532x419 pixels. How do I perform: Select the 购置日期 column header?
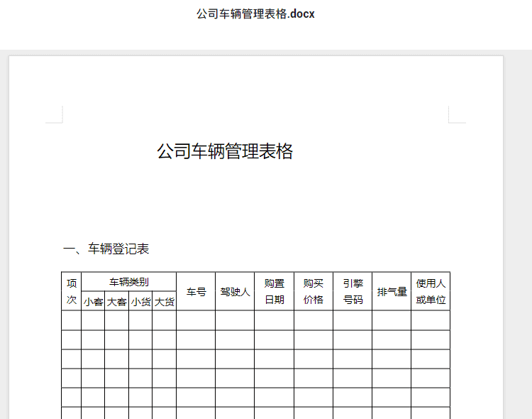(x=274, y=291)
